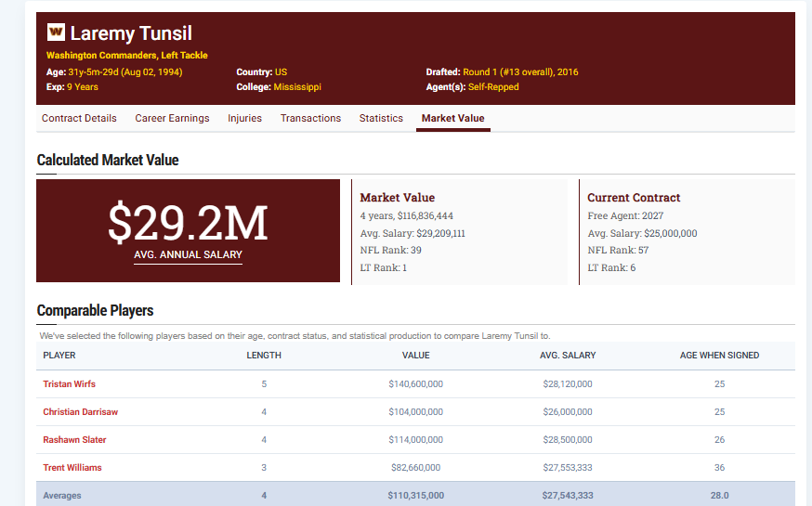Click the $26,000,000 average salary cell
The height and width of the screenshot is (506, 812).
point(568,412)
